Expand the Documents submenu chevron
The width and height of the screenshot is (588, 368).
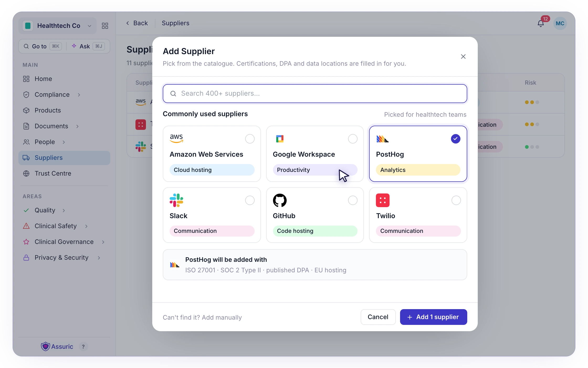coord(77,126)
